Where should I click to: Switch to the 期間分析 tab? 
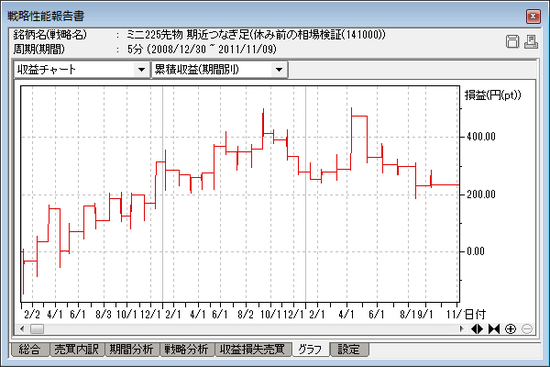[x=132, y=349]
